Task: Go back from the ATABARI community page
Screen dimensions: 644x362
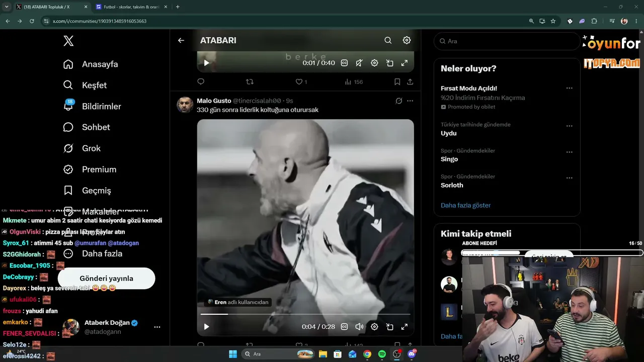Action: tap(181, 40)
